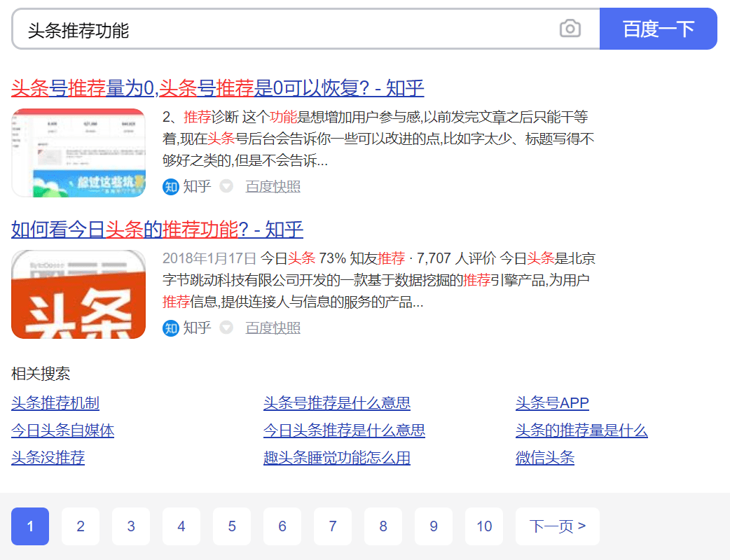Select related search 头条号APP
730x560 pixels.
point(552,402)
